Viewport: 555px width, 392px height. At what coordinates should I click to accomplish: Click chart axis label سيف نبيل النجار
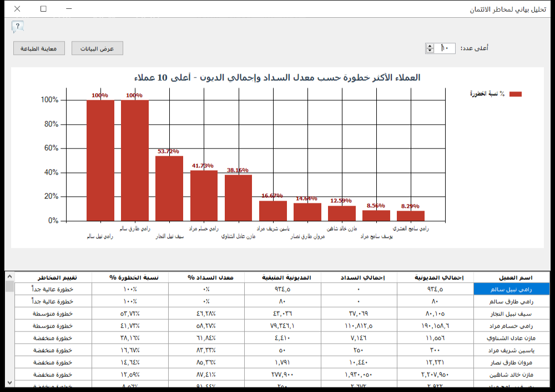tap(170, 236)
